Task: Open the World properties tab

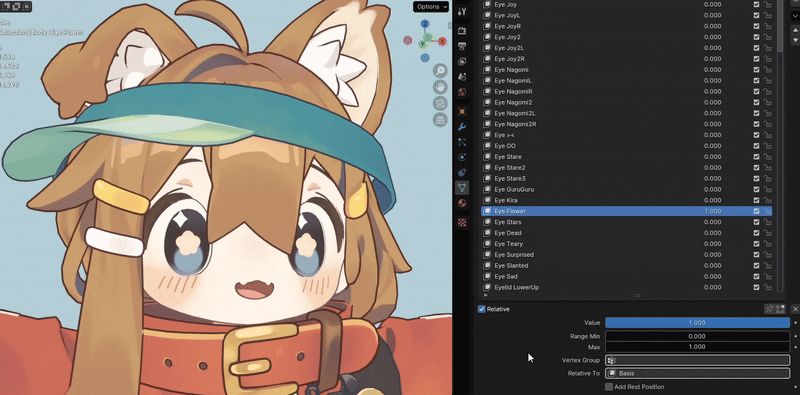Action: [x=462, y=92]
